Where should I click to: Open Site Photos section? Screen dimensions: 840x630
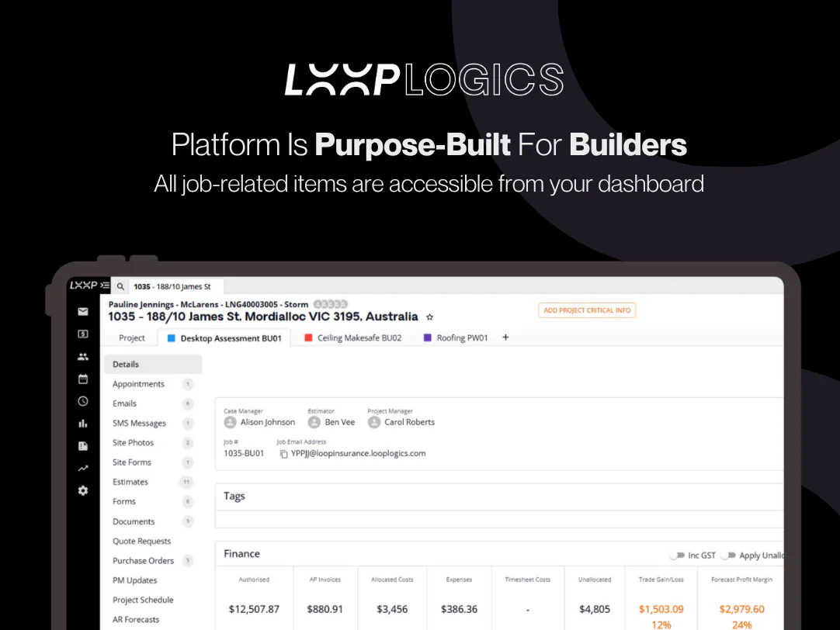[x=133, y=443]
